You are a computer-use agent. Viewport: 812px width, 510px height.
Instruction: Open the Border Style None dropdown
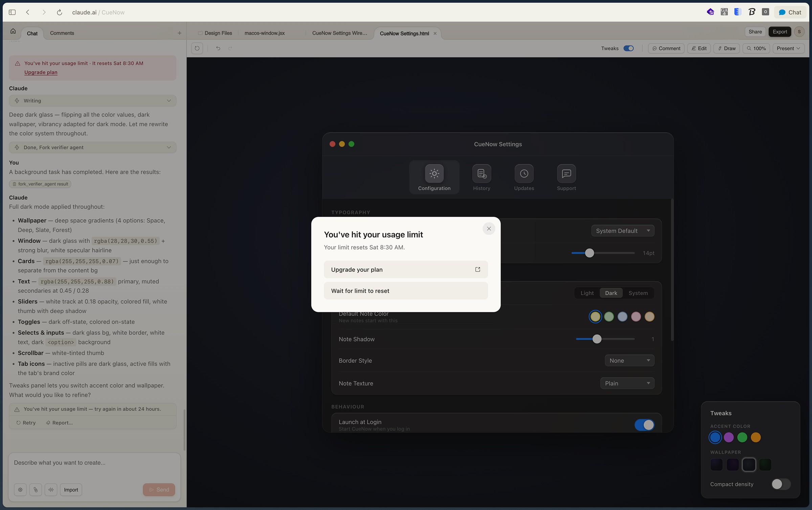click(629, 361)
